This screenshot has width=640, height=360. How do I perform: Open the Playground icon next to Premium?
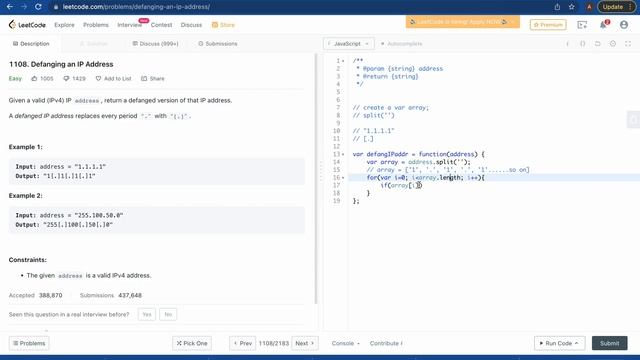[582, 25]
